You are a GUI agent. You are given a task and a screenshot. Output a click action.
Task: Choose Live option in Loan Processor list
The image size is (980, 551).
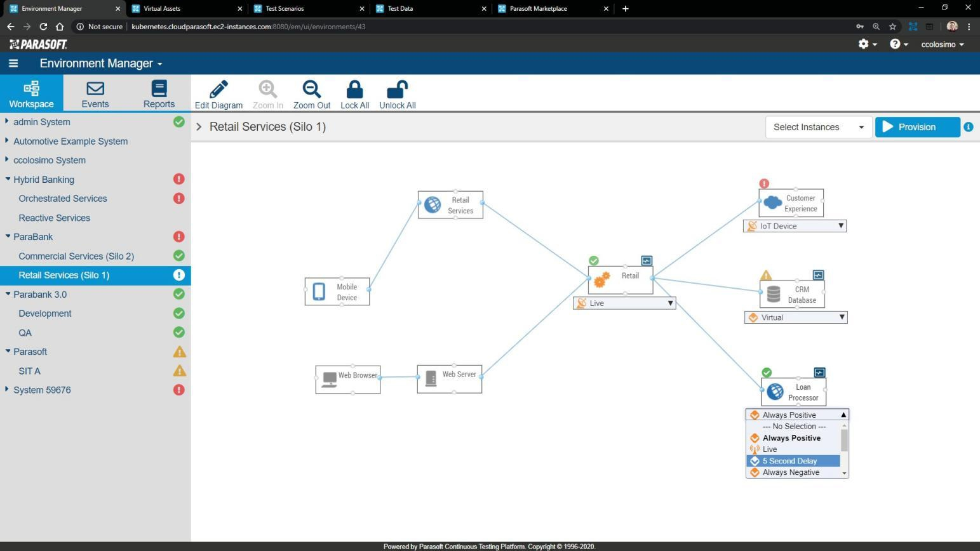coord(793,449)
